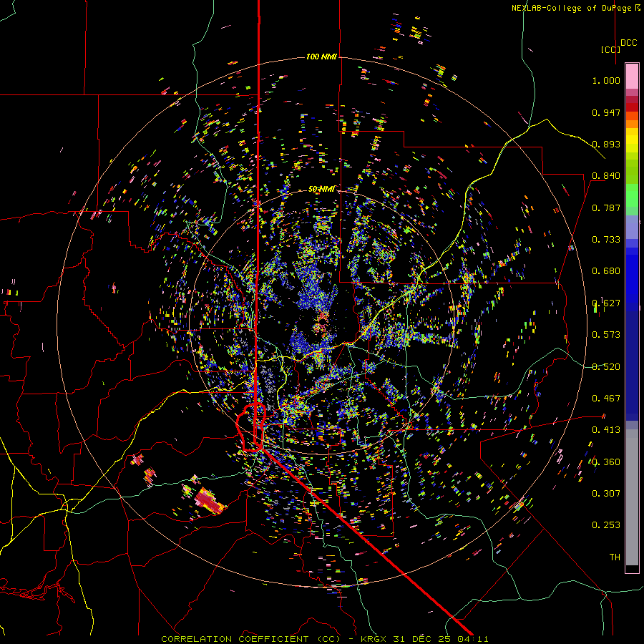This screenshot has width=644, height=644.
Task: Click the Correlation Coefficient KRGX caption at bottom
Action: tap(324, 639)
